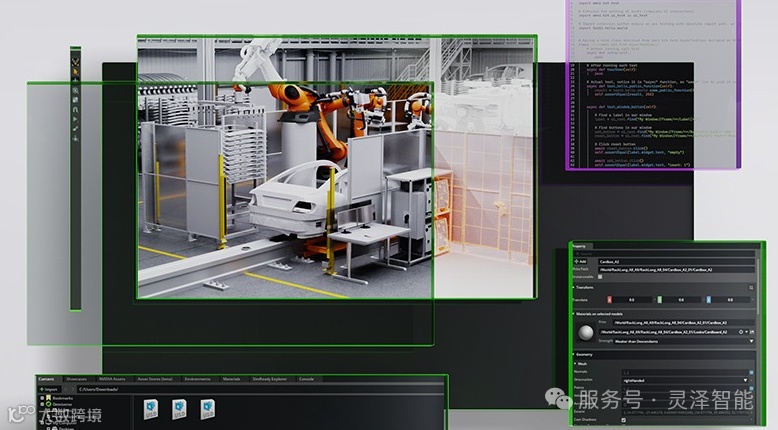
Task: Open selection mode icon atop vertical toolbar
Action: 75,62
